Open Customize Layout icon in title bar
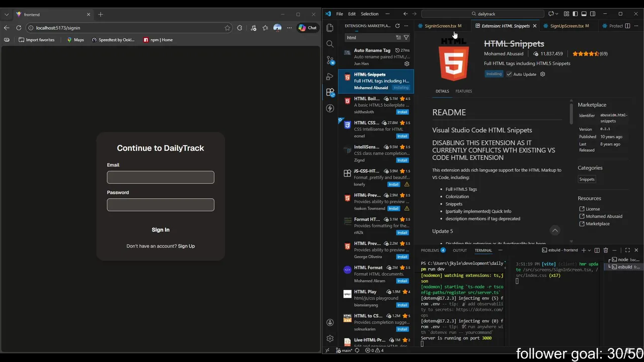This screenshot has height=362, width=644. (x=567, y=14)
